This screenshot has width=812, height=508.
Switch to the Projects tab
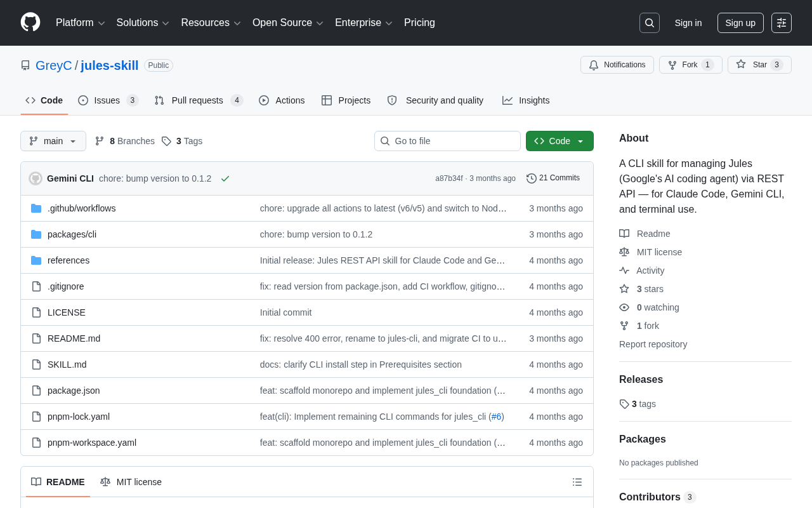[346, 100]
